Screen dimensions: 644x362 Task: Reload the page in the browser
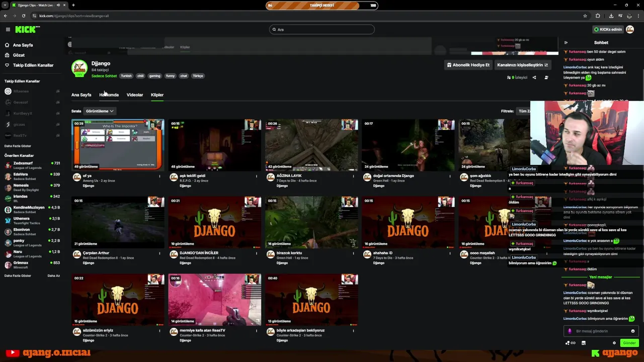[24, 16]
